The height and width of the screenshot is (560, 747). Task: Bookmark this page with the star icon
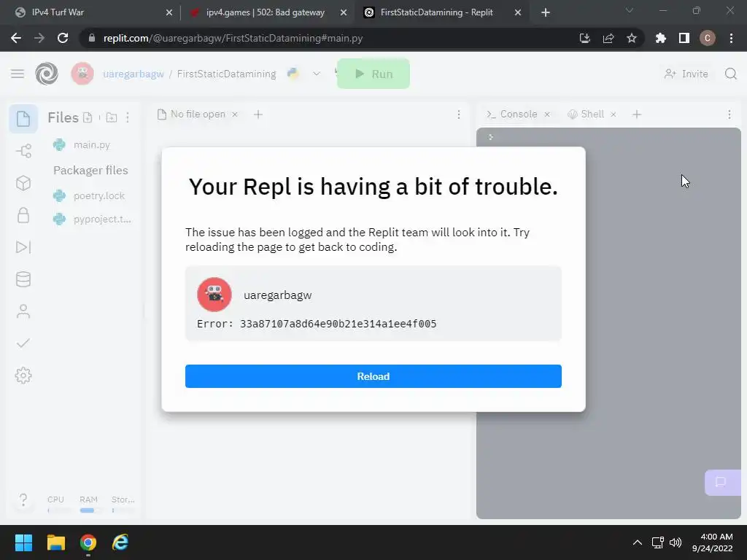click(632, 38)
